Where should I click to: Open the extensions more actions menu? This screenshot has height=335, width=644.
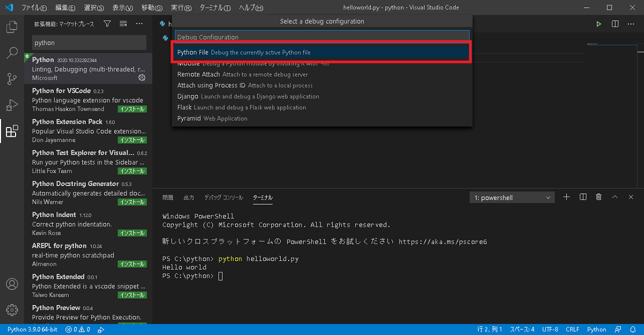(x=140, y=24)
